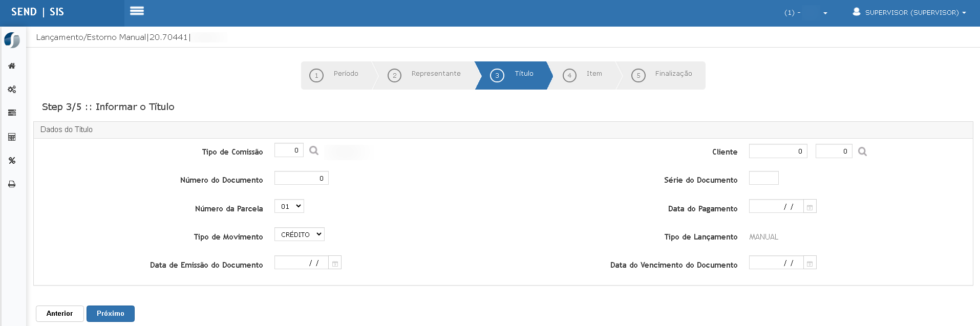The width and height of the screenshot is (980, 326).
Task: Open the (1) company selector dropdown
Action: 806,13
